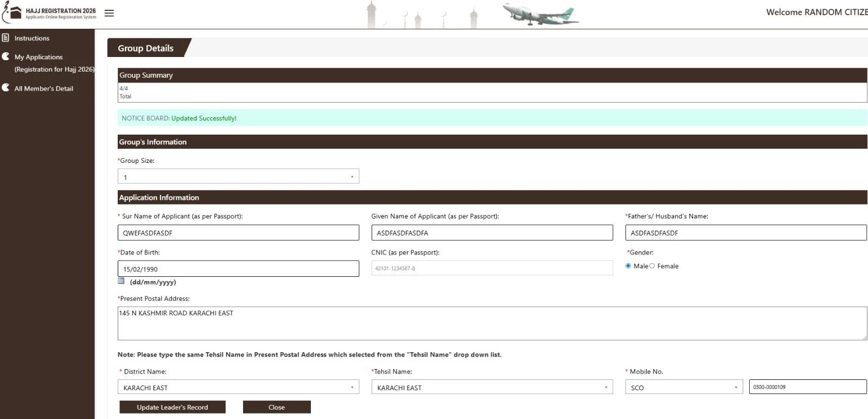Click the Present Postal Address text area
The image size is (868, 419).
(492, 323)
